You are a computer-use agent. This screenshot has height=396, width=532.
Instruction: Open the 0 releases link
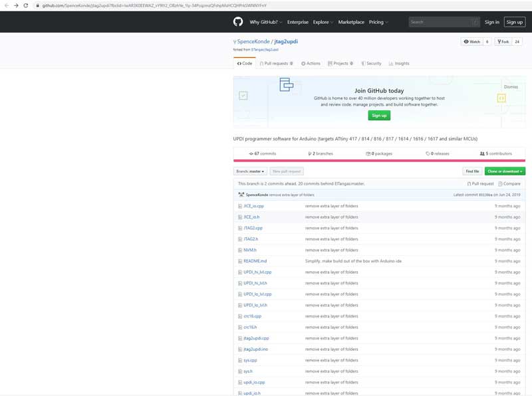pyautogui.click(x=438, y=153)
